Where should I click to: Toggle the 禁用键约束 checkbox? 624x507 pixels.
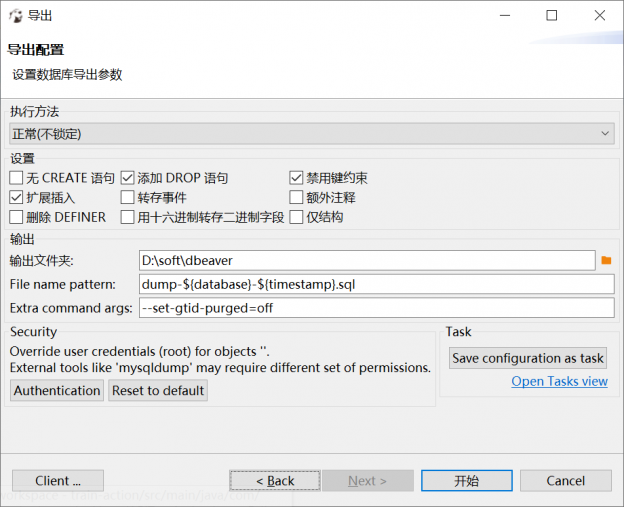coord(297,178)
